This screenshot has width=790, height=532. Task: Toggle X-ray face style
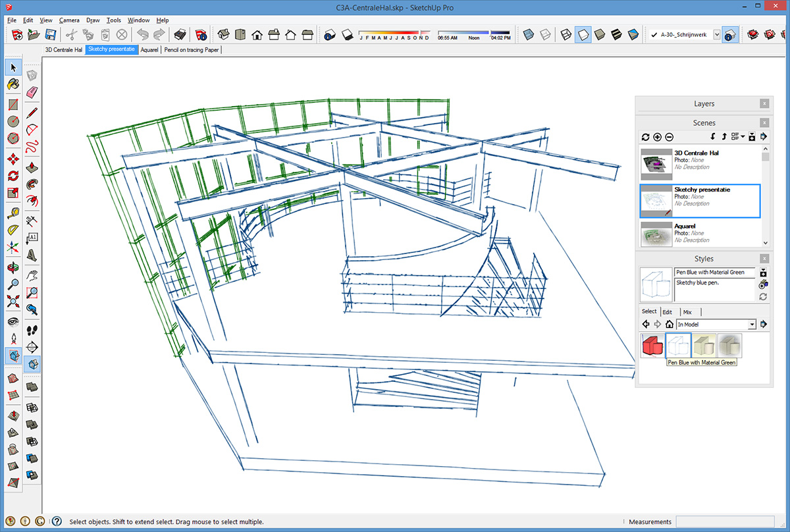tap(527, 35)
